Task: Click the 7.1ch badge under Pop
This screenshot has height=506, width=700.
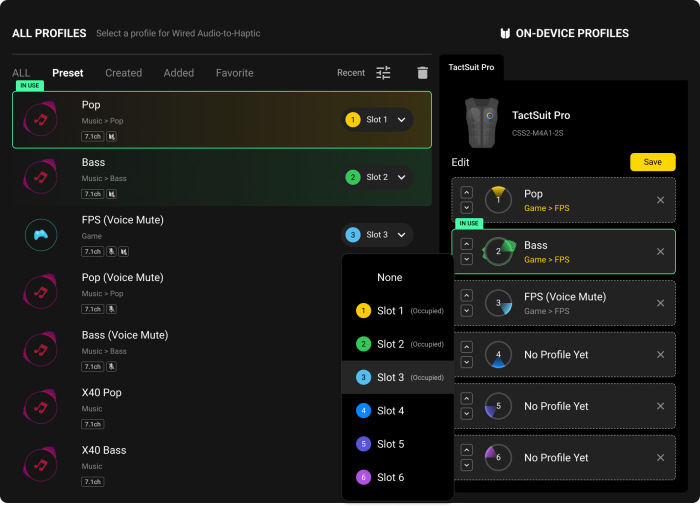Action: click(92, 137)
